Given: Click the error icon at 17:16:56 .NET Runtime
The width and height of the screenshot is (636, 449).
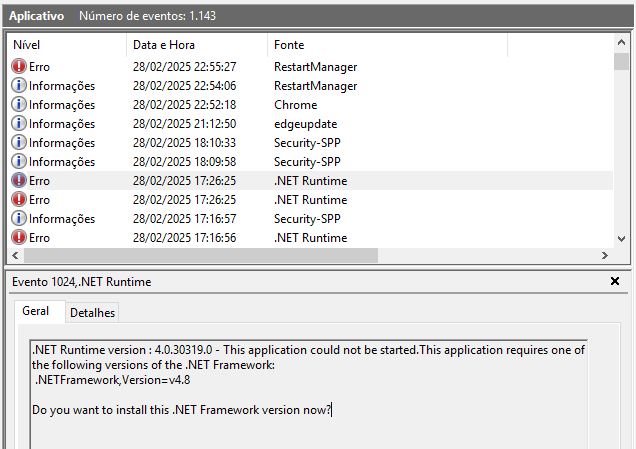Looking at the screenshot, I should pyautogui.click(x=19, y=237).
